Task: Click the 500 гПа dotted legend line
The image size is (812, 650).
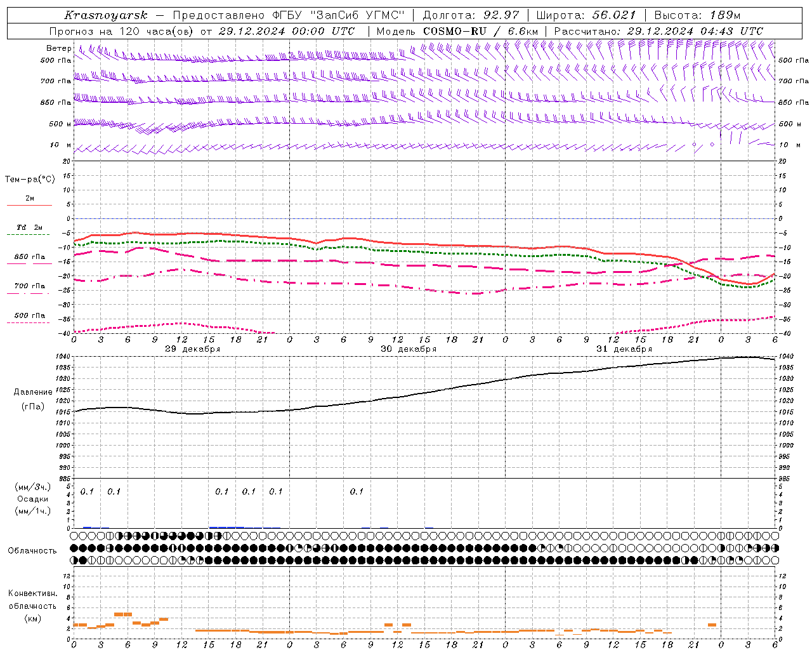Action: point(28,322)
